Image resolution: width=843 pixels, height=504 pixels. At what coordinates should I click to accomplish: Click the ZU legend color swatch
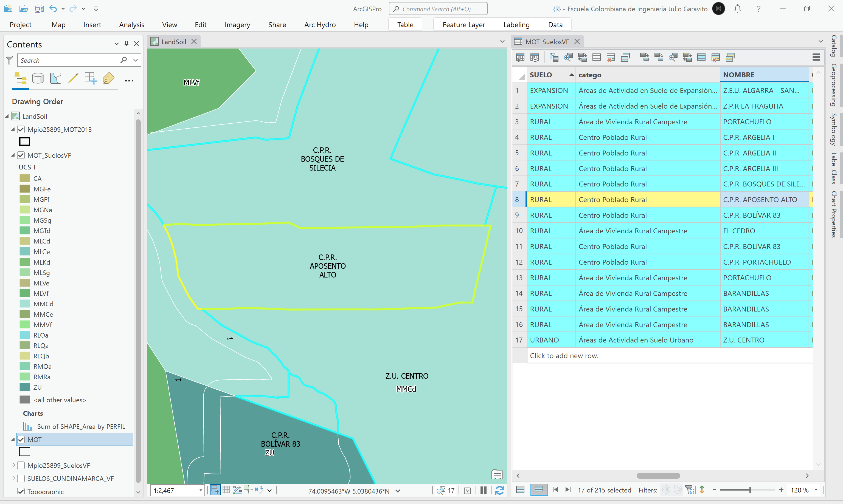[25, 387]
